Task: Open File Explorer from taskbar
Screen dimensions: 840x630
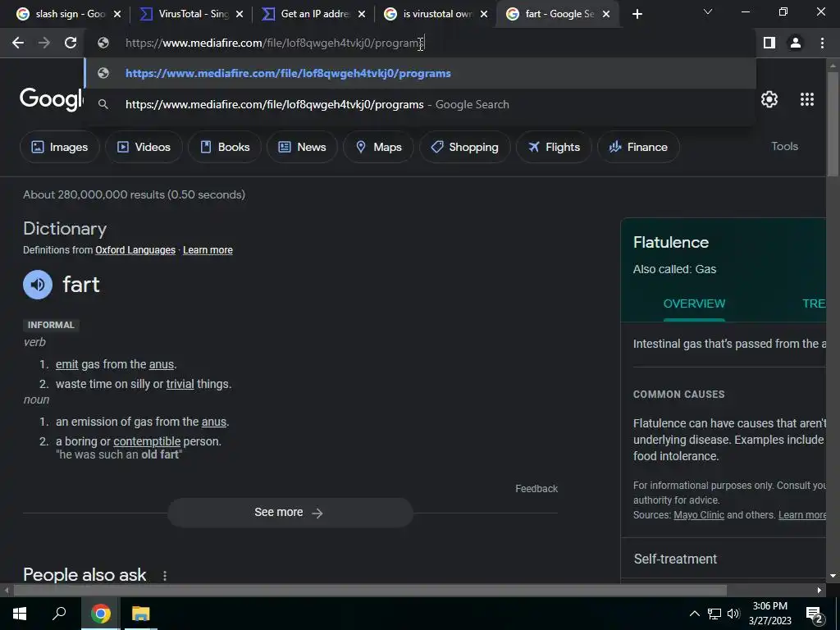Action: click(x=141, y=614)
